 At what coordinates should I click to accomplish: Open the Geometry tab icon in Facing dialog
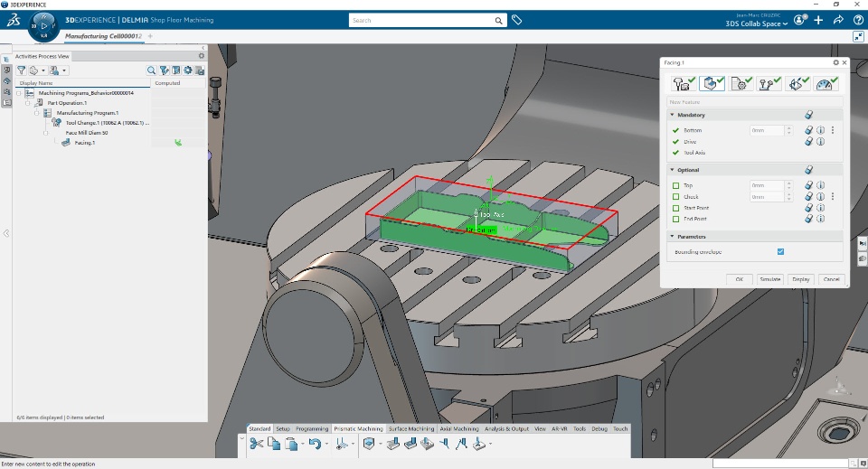coord(712,83)
